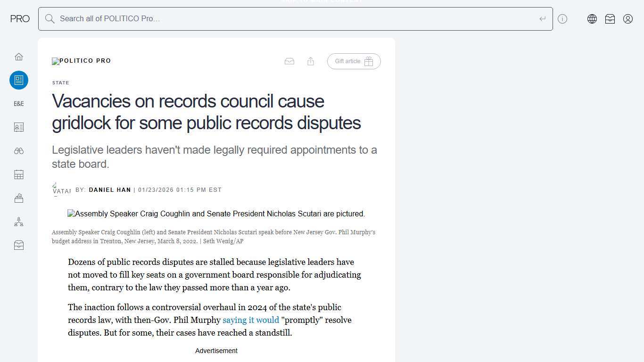The image size is (644, 362).
Task: Open the STATE category label
Action: point(60,82)
